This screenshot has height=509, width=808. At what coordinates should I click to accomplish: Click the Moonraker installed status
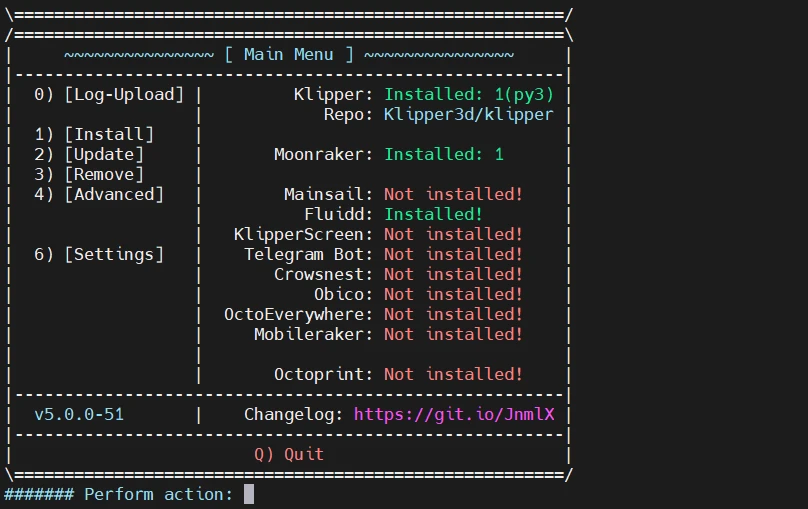444,154
